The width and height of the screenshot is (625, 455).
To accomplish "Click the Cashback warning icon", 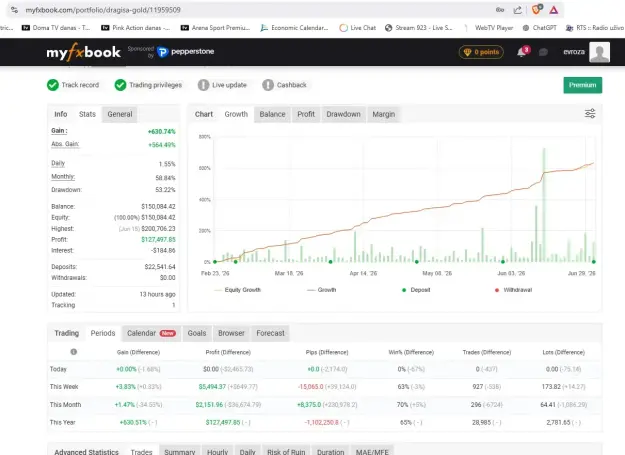I will (x=268, y=85).
